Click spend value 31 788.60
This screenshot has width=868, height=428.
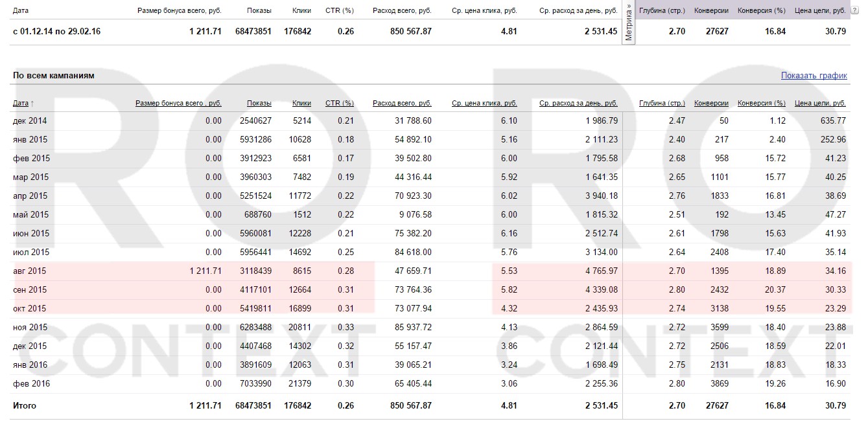pos(413,120)
